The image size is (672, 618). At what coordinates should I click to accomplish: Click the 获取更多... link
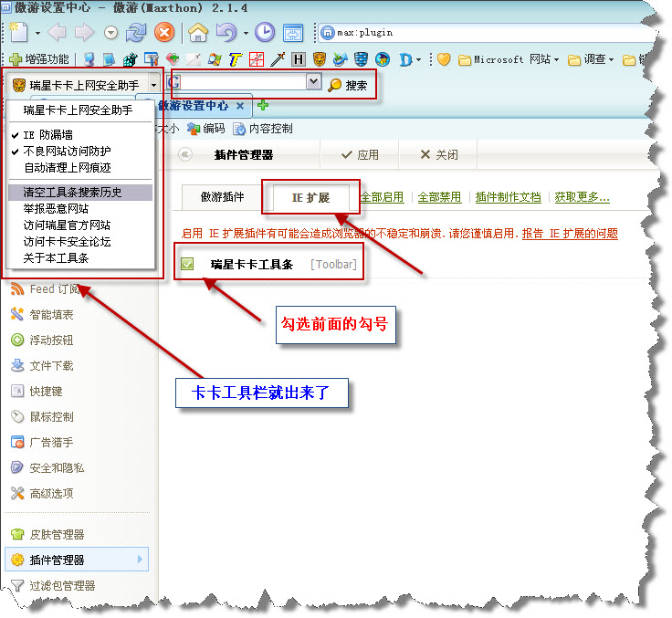(x=582, y=197)
